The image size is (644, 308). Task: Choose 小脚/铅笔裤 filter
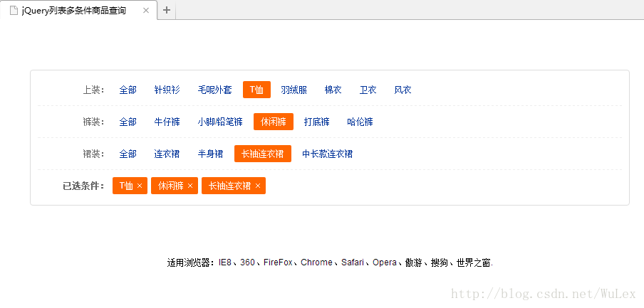pos(220,122)
